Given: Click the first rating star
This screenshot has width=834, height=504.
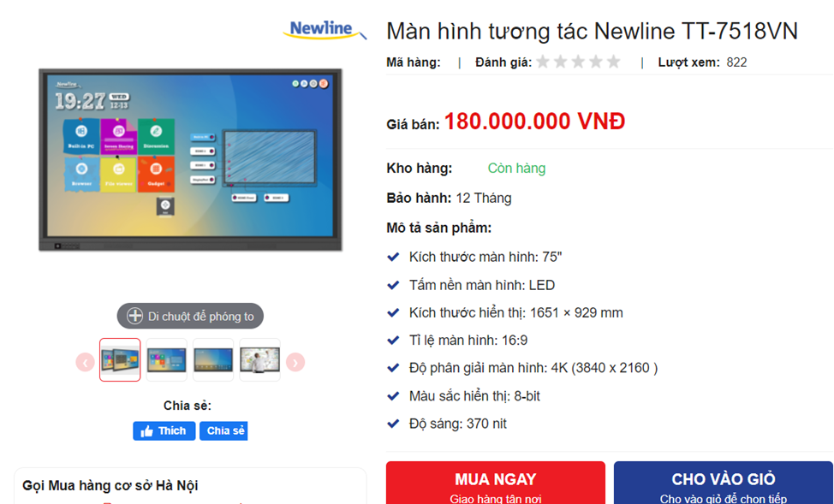Looking at the screenshot, I should pyautogui.click(x=543, y=62).
